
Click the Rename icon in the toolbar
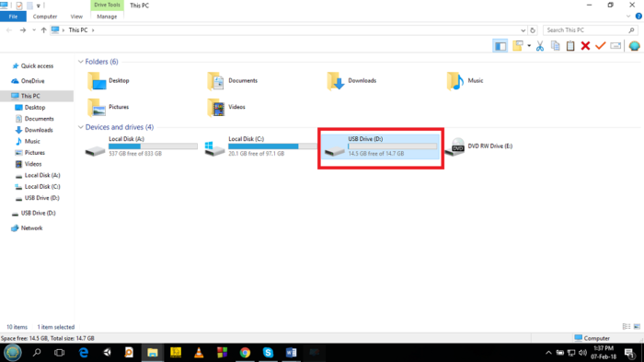pyautogui.click(x=615, y=46)
